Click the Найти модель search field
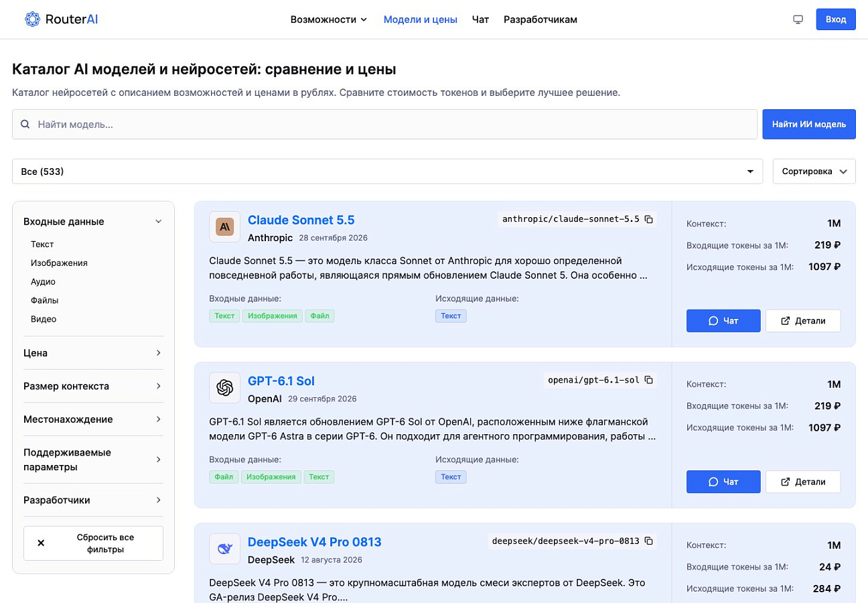The height and width of the screenshot is (603, 868). point(384,124)
